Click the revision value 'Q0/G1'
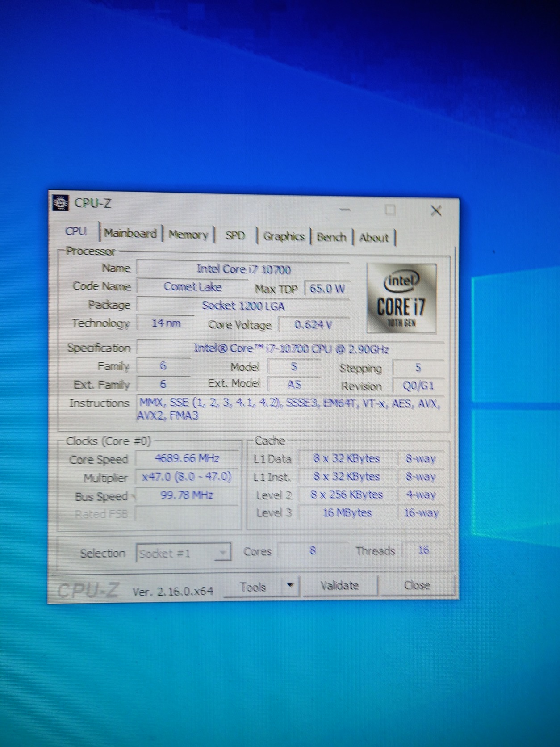The width and height of the screenshot is (560, 747). coord(418,386)
